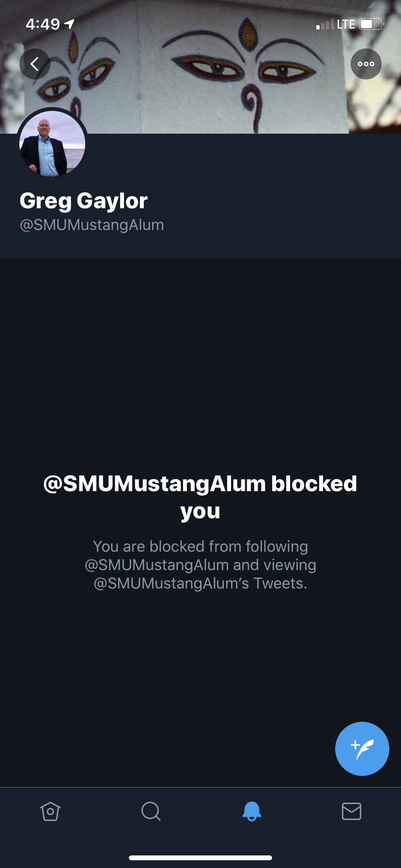401x868 pixels.
Task: Tap the location services arrow icon
Action: point(70,24)
